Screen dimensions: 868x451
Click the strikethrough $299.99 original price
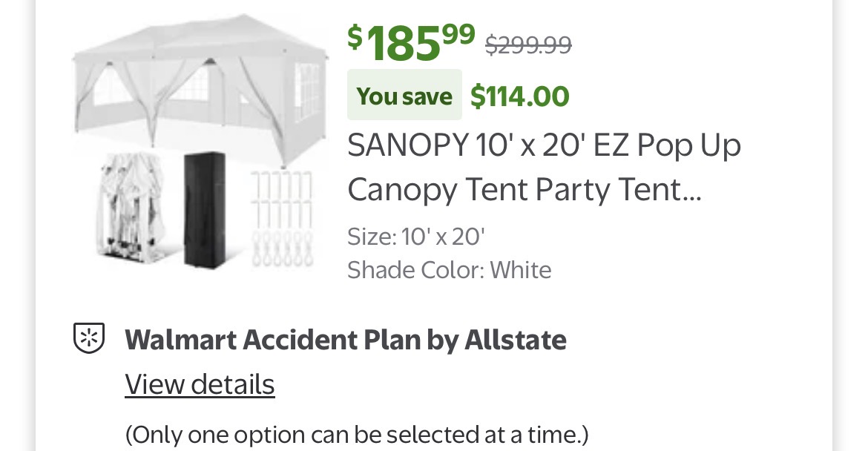click(527, 45)
